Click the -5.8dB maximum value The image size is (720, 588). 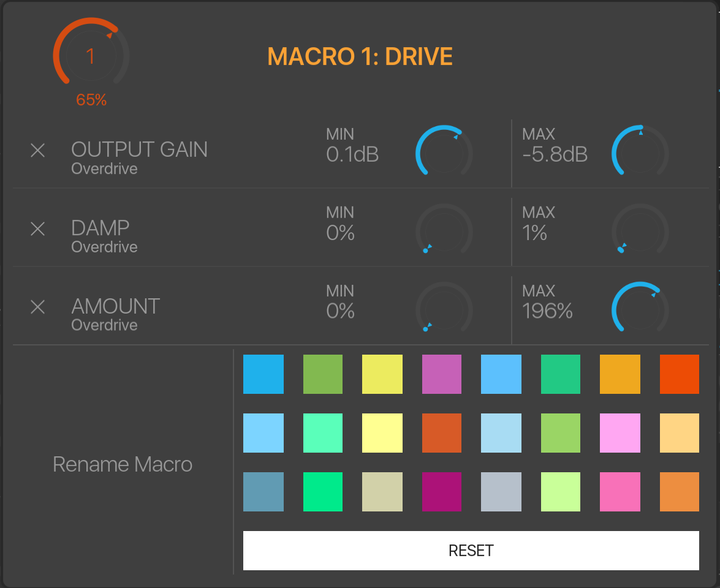point(555,154)
